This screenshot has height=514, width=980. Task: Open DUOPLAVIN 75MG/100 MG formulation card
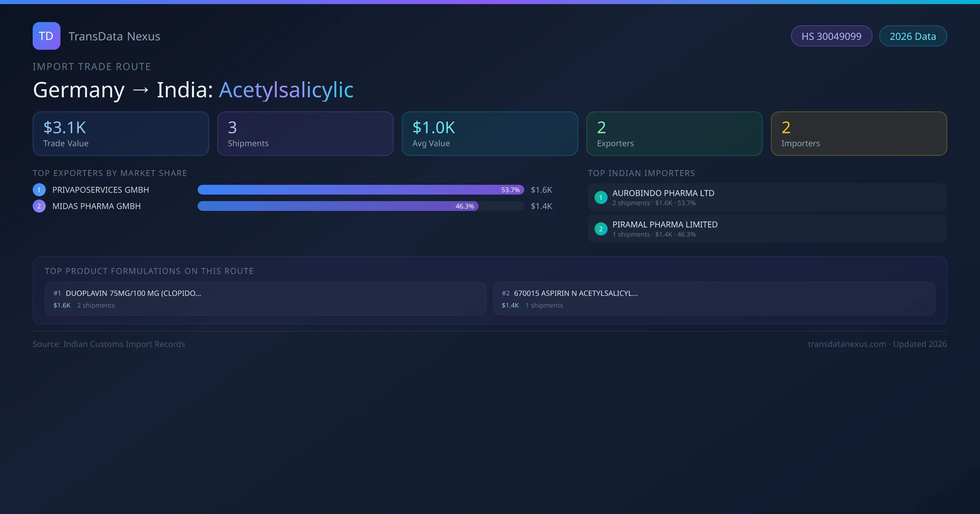[x=265, y=299]
